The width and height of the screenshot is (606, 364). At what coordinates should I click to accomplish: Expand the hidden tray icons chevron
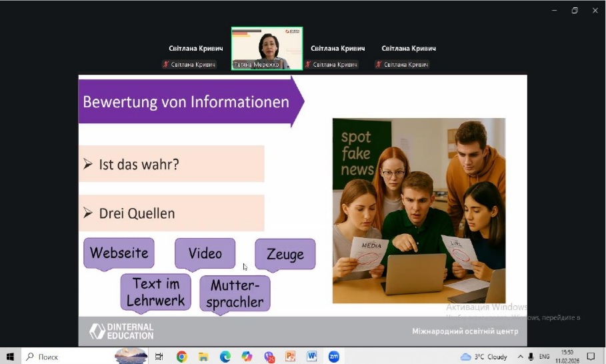[519, 357]
